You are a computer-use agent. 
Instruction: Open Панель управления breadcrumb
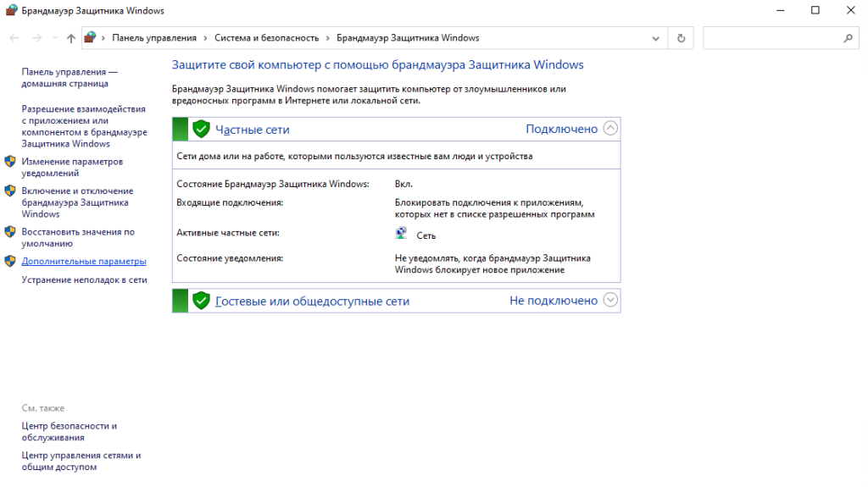pyautogui.click(x=154, y=38)
